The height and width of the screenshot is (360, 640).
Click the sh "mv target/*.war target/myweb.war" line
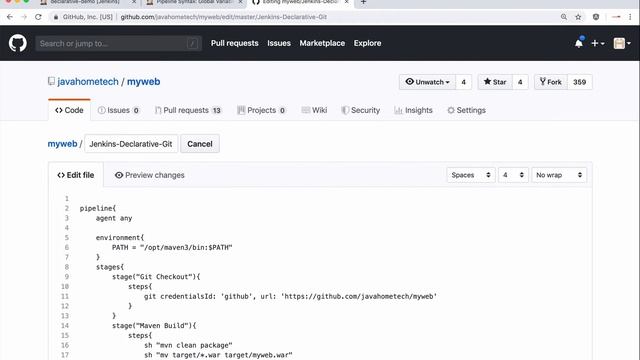[218, 355]
